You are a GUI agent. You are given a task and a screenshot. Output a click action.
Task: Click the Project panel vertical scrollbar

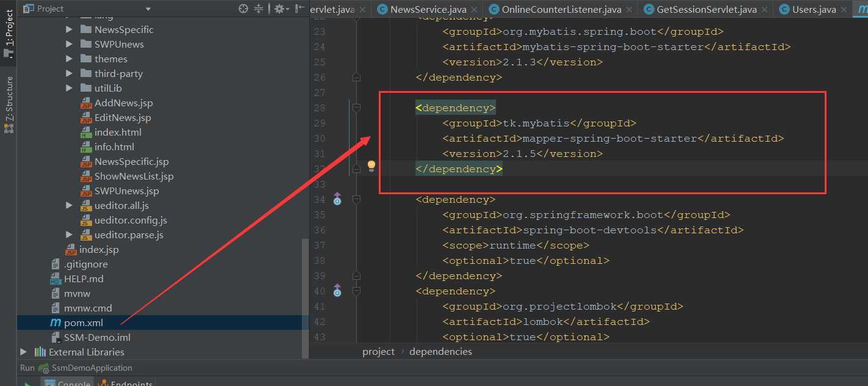click(306, 298)
